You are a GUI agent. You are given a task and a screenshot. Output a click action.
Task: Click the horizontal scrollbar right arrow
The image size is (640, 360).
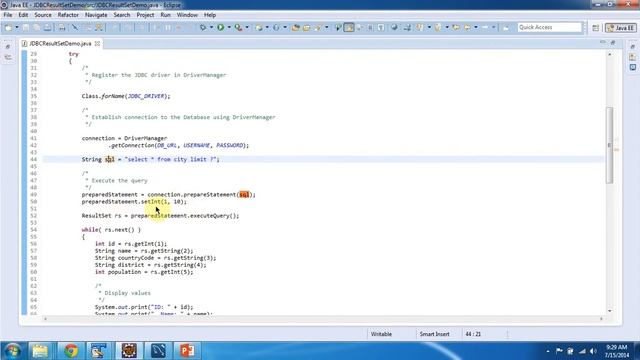pos(601,319)
